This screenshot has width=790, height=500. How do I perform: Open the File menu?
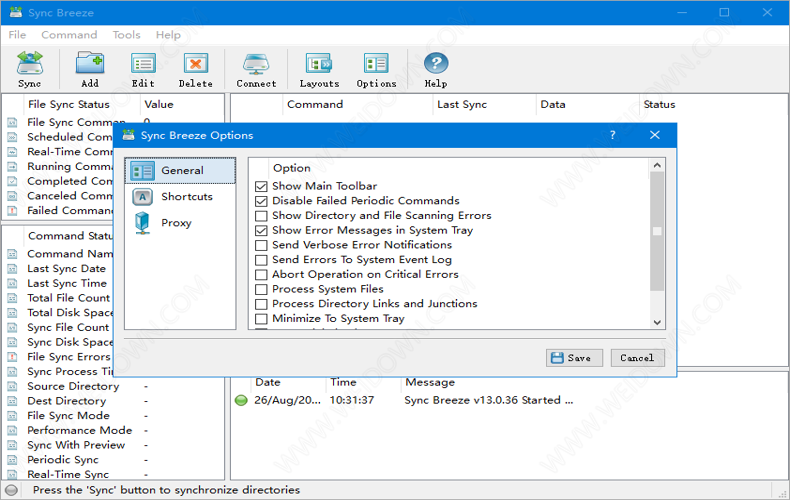17,35
